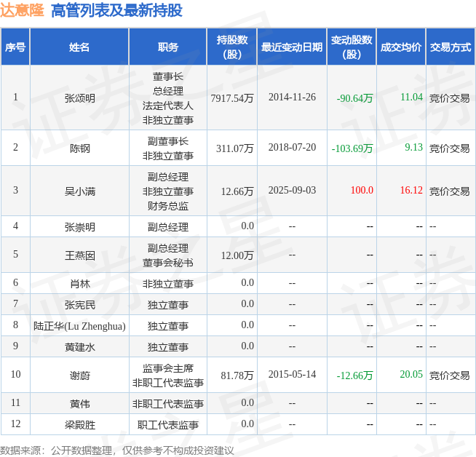This screenshot has width=476, height=457.
Task: Click the 竞价交易 cell in 陈钢 row
Action: (449, 148)
